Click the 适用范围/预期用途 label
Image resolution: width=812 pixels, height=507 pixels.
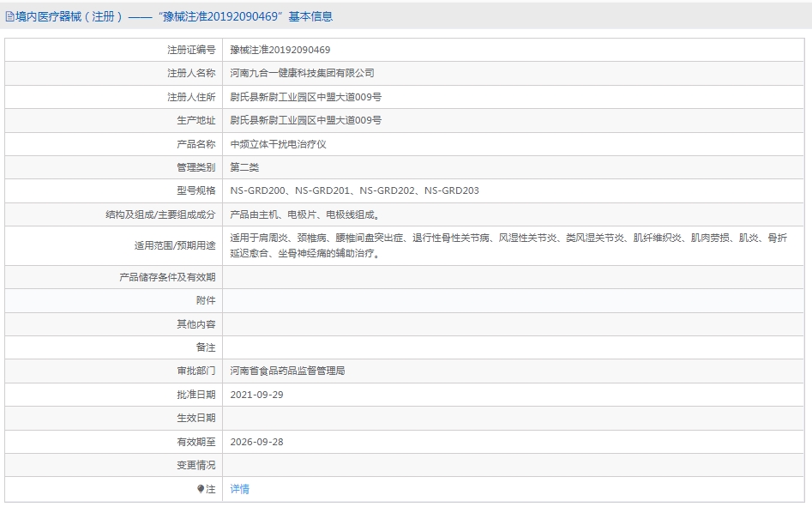pos(175,245)
